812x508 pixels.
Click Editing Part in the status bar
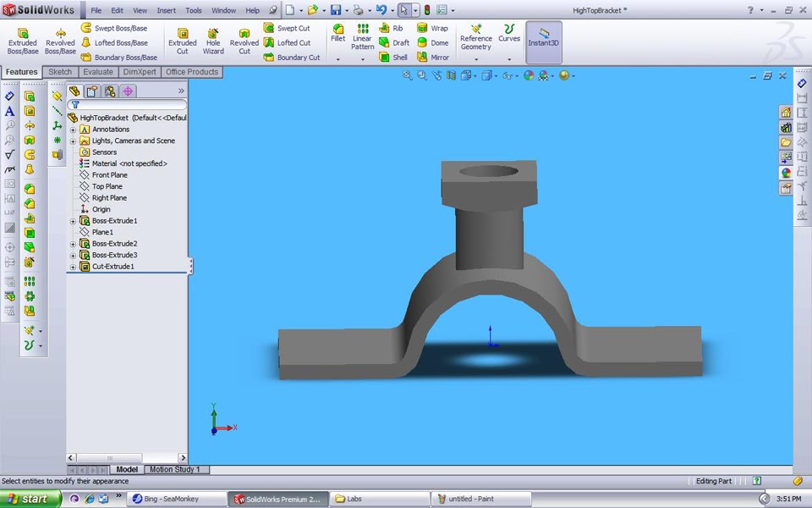click(x=715, y=480)
